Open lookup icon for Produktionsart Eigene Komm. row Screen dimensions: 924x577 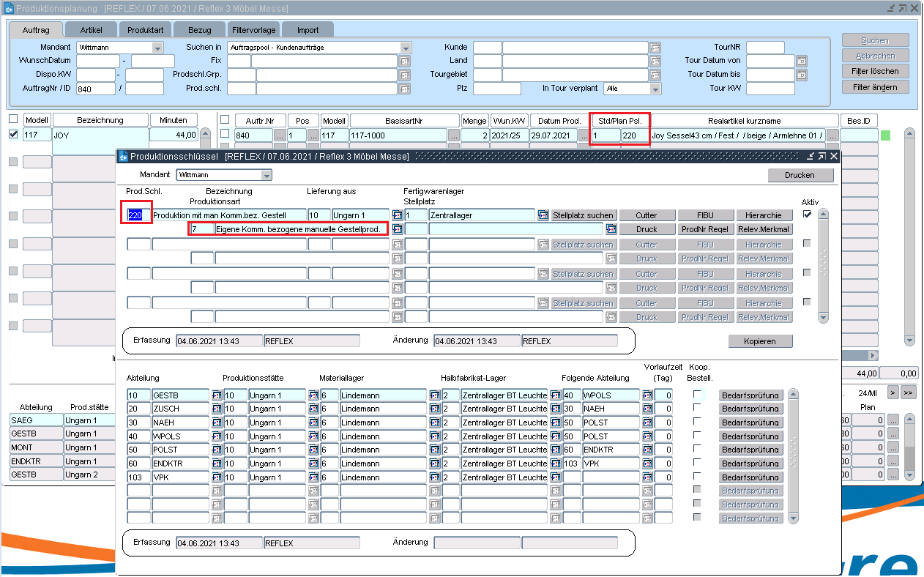pos(398,229)
